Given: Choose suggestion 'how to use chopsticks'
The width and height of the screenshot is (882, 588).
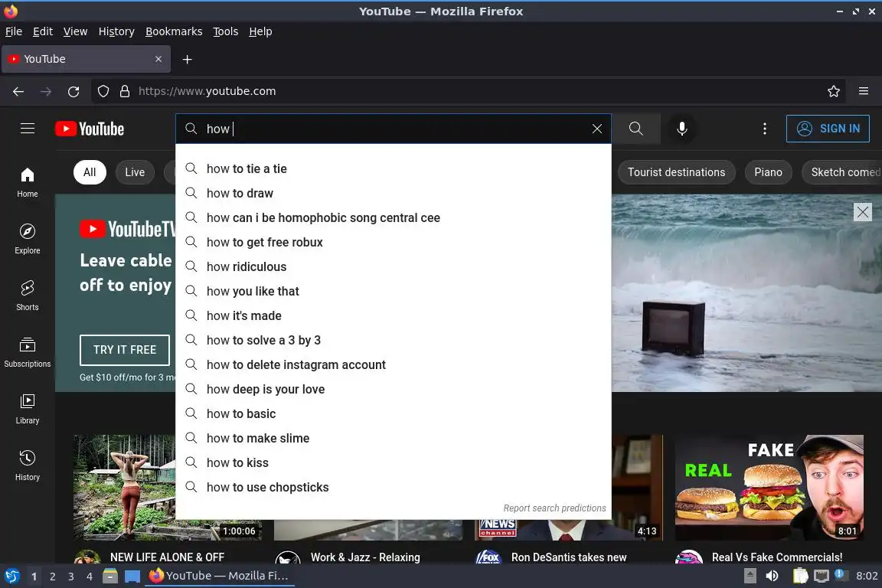Looking at the screenshot, I should coord(394,487).
